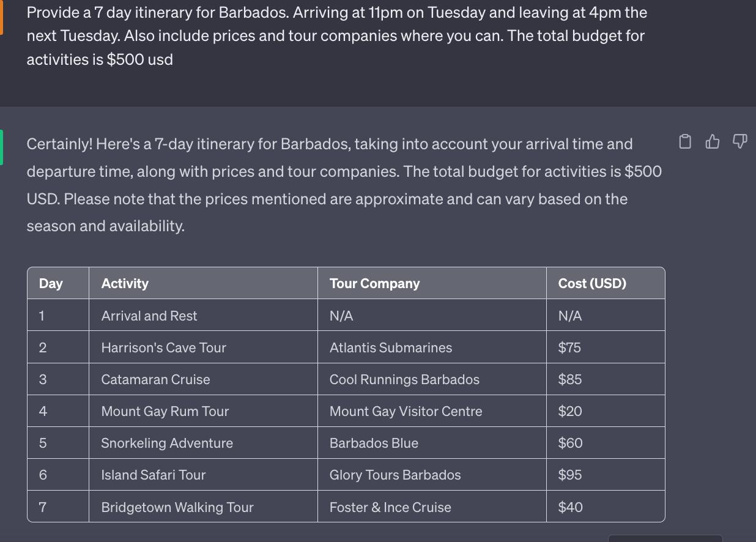
Task: Click the Cool Runnings Barbados cell
Action: point(432,379)
